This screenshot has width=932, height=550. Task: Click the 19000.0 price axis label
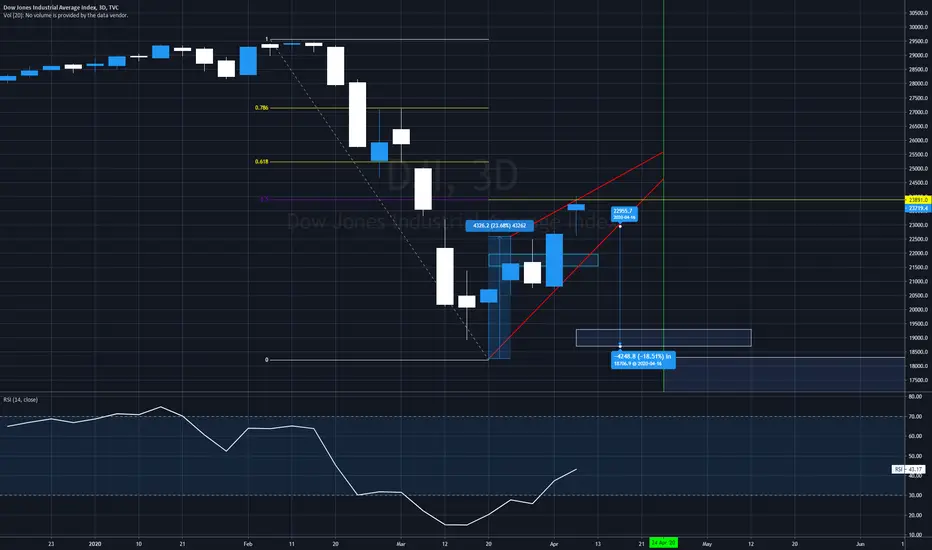tap(918, 338)
